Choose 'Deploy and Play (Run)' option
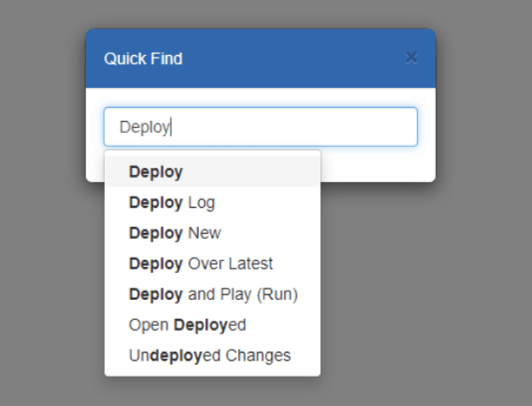Screen dimensions: 532x406 point(212,294)
